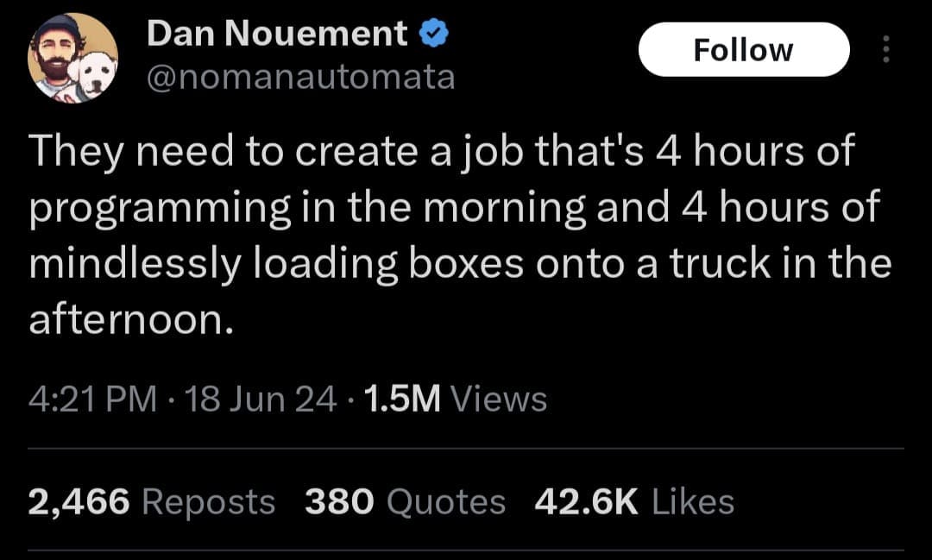Click the blue checkmark next to the name
This screenshot has height=560, width=932.
point(432,33)
